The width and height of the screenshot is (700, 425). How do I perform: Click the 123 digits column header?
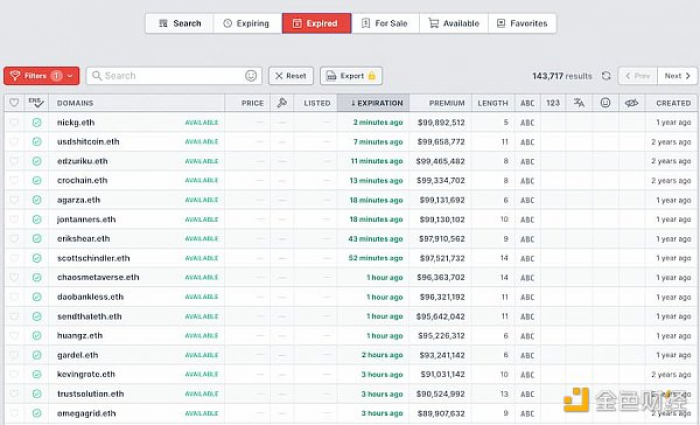[x=553, y=103]
